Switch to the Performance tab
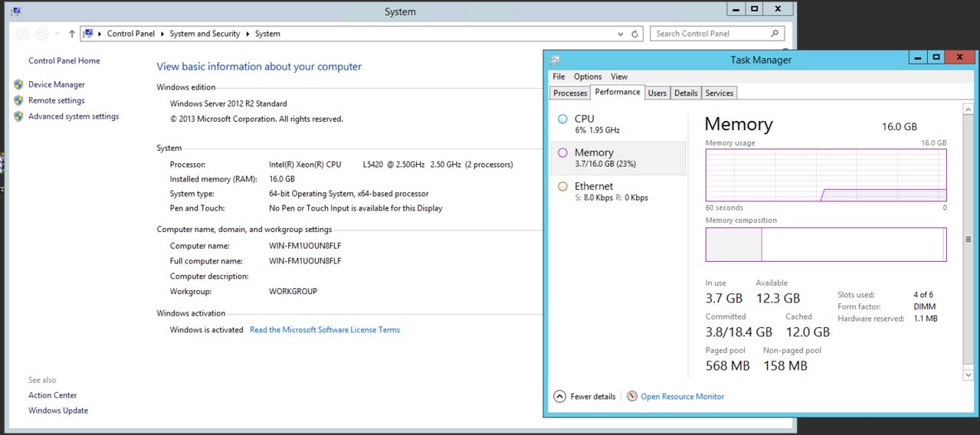Screen dimensions: 980x435 [x=618, y=92]
